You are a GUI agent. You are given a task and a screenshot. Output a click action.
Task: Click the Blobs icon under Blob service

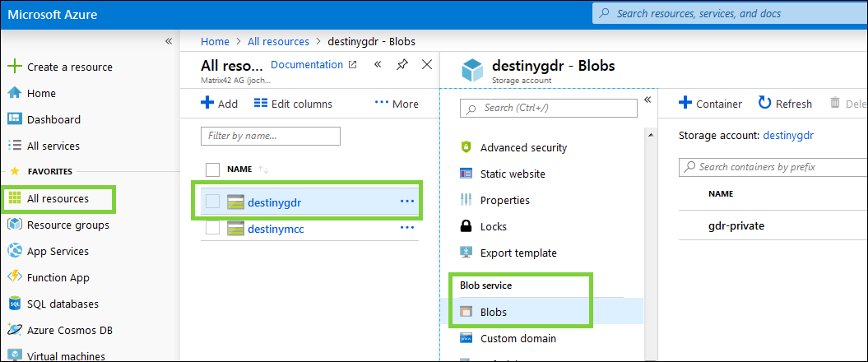pyautogui.click(x=466, y=312)
